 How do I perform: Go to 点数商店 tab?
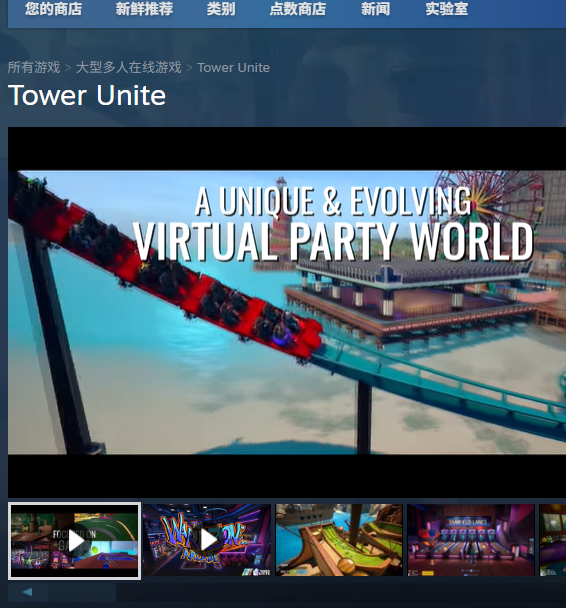tap(297, 9)
